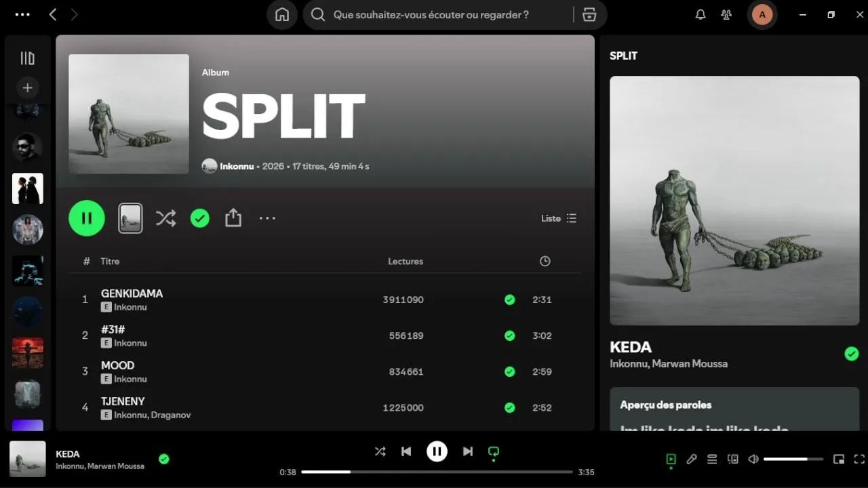This screenshot has width=868, height=488.
Task: Open the three-dot app menu
Action: pos(22,14)
